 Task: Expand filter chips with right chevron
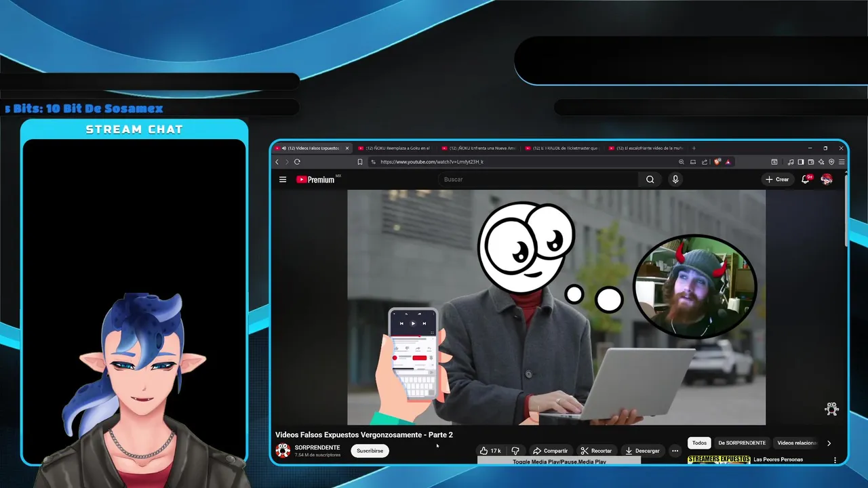click(x=829, y=443)
